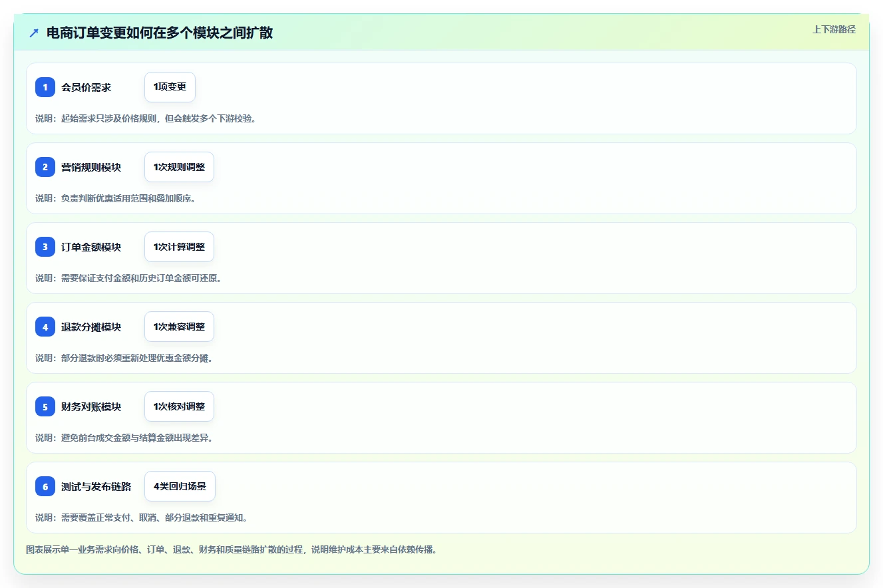Click the 1次计算调整 chip
This screenshot has width=883, height=588.
[179, 247]
